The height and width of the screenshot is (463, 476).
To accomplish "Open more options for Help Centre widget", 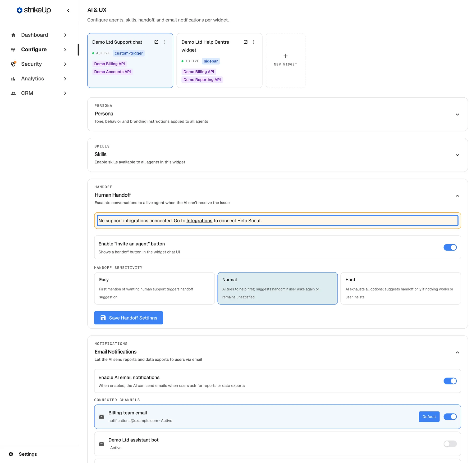I will (253, 42).
